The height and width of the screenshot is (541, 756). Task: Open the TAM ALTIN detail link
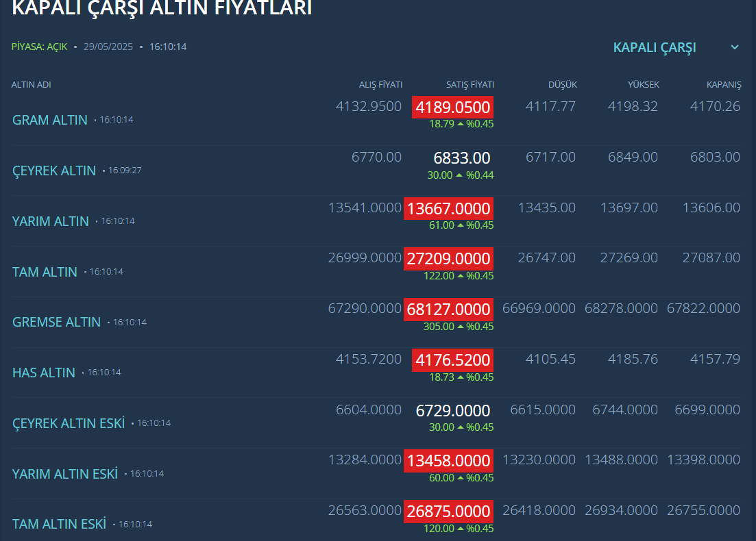tap(45, 272)
